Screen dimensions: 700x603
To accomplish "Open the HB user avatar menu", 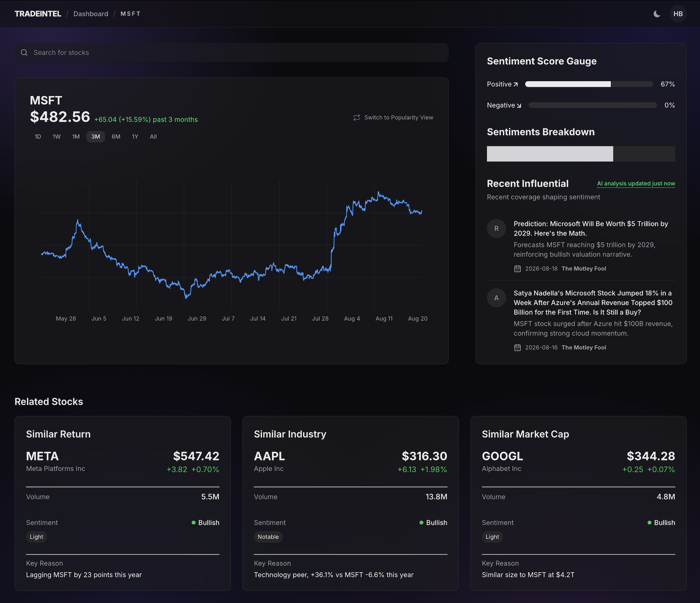I will pos(678,14).
